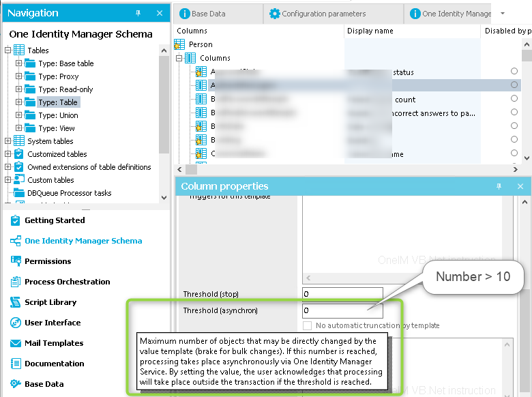Click the Threshold (stop) input field
This screenshot has width=532, height=397.
[342, 294]
